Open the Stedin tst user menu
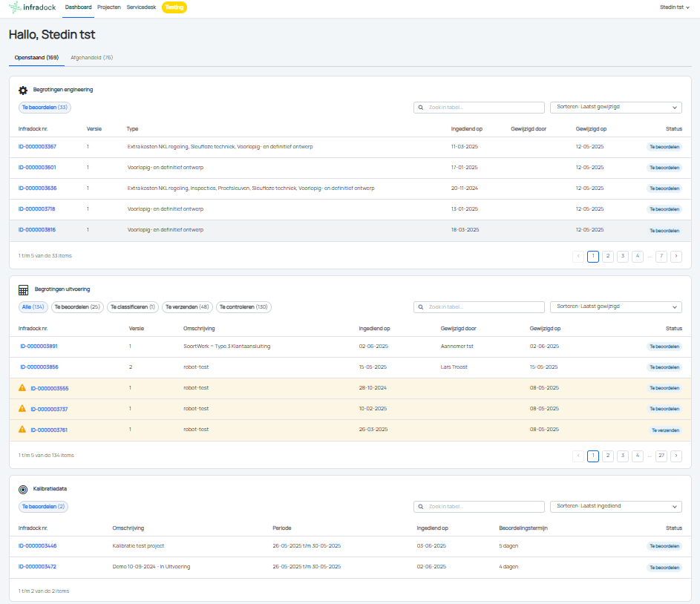 click(674, 7)
